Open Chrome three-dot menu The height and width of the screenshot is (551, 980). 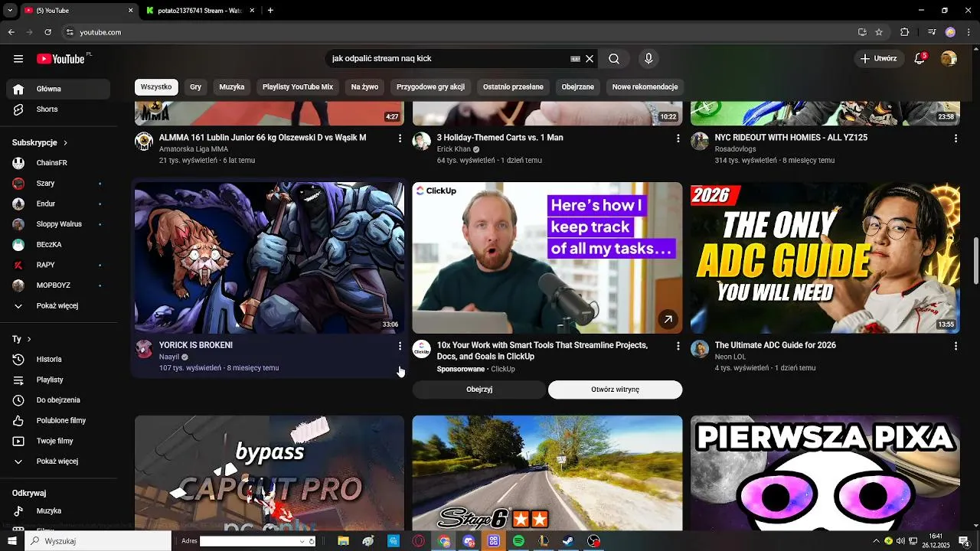(x=969, y=32)
